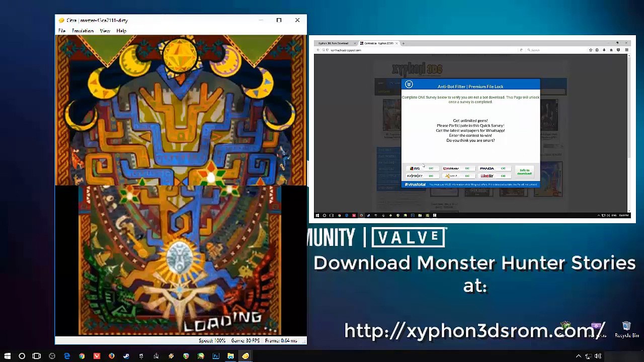Go to browser home page icon
Screen dimensions: 644x362
(611, 50)
